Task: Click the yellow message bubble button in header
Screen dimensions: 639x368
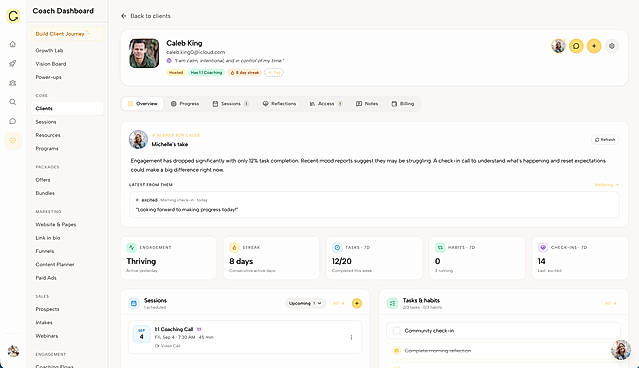Action: coord(576,46)
